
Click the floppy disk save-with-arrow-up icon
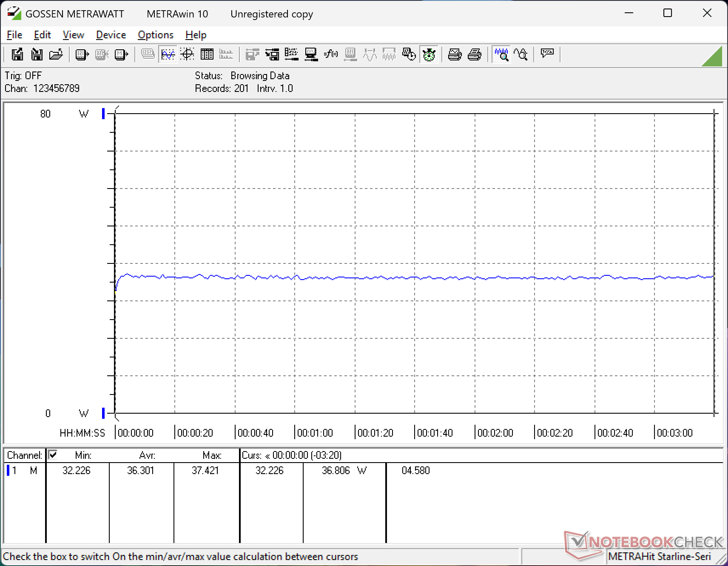coord(17,54)
